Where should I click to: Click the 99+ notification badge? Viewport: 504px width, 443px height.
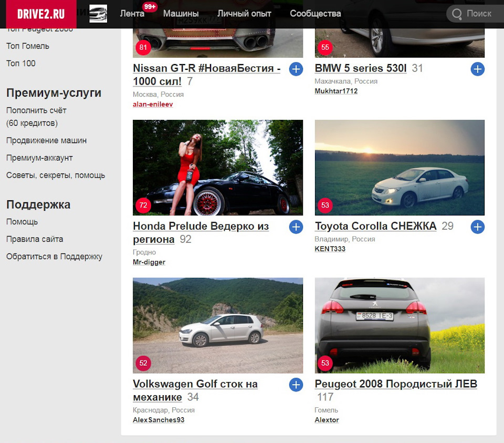(150, 6)
